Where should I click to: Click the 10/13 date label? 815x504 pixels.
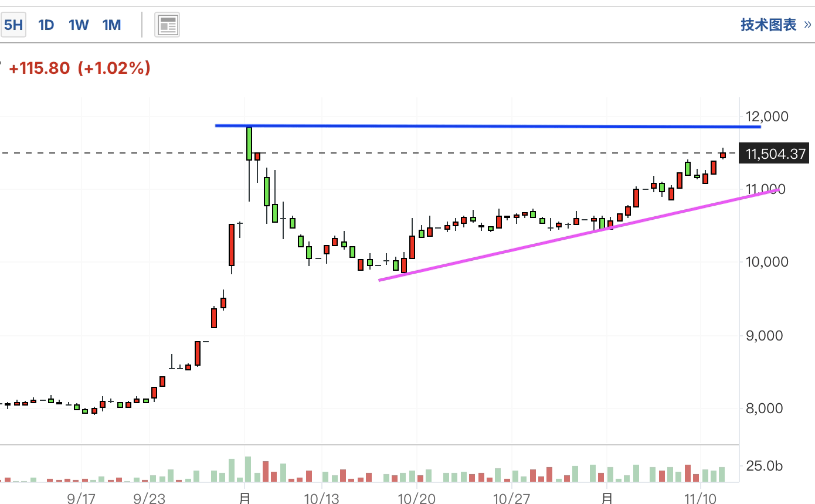click(322, 498)
